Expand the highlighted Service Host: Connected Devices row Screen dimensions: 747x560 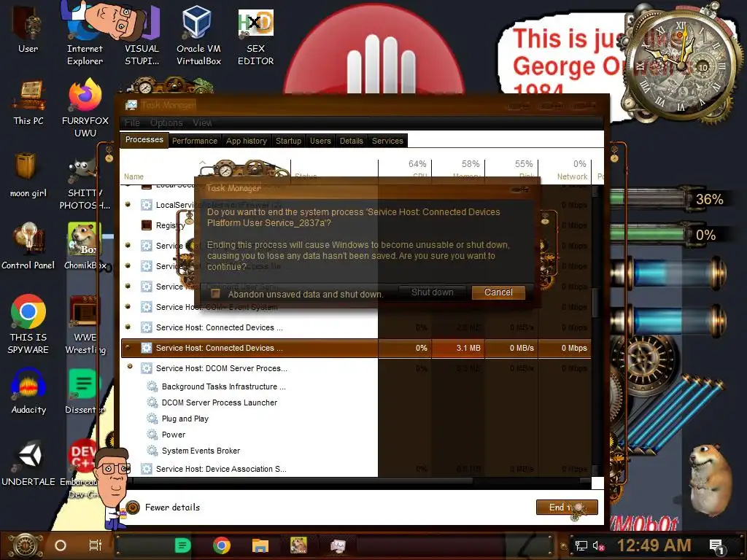click(x=128, y=348)
